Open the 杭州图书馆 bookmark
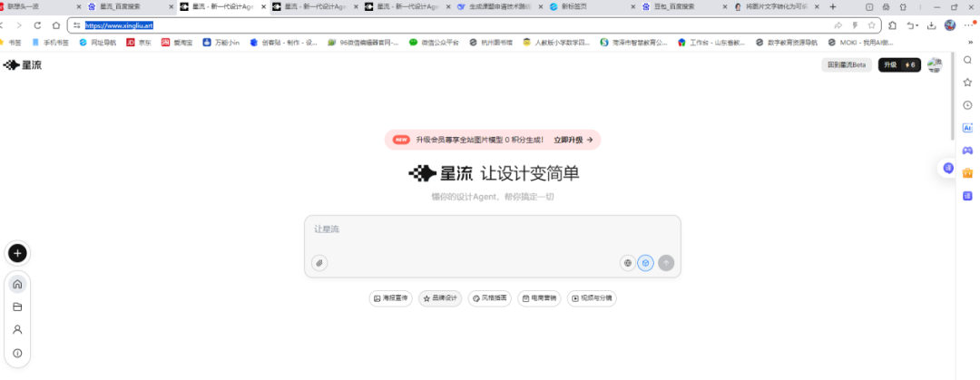 pyautogui.click(x=491, y=43)
